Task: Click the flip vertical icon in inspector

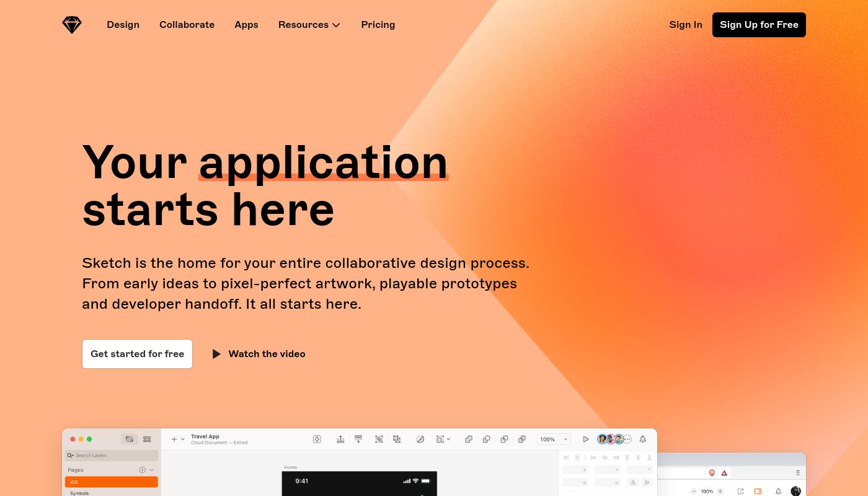Action: [647, 482]
